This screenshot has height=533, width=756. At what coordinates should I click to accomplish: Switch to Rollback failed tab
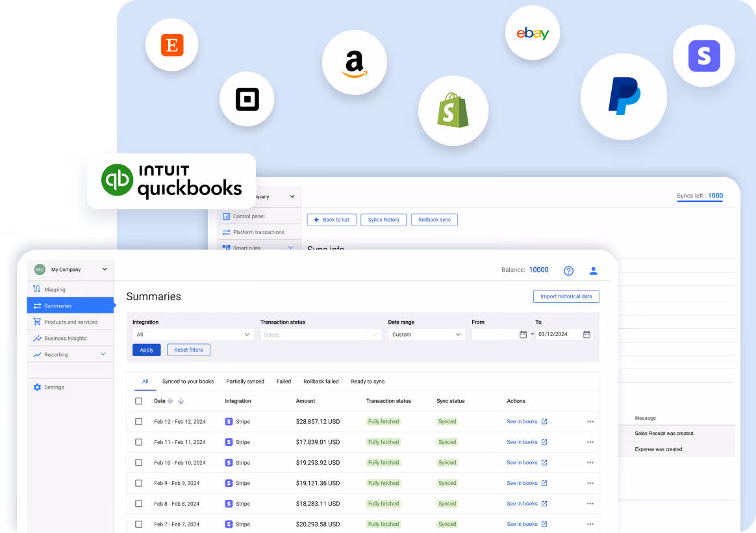tap(321, 381)
